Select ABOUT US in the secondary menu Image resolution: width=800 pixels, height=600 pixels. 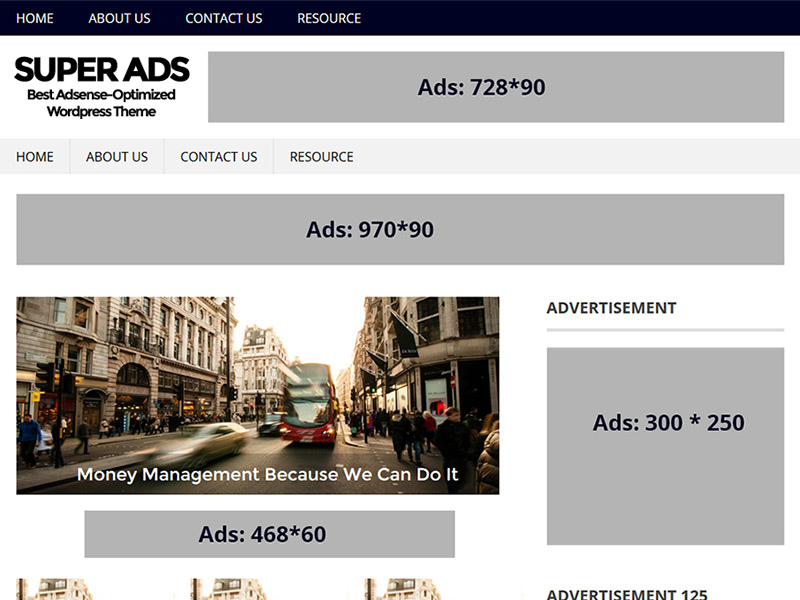pyautogui.click(x=116, y=157)
